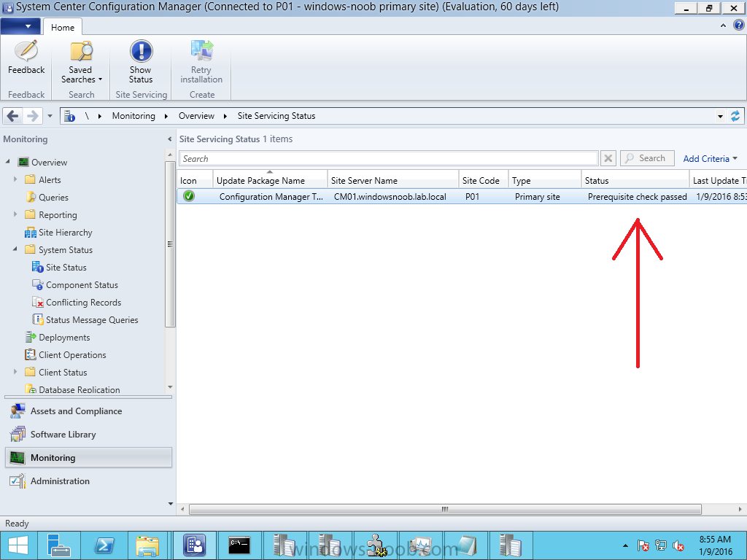Click 'CM01.windowsnoob.lab.local' cell
The image size is (747, 560).
tap(390, 197)
